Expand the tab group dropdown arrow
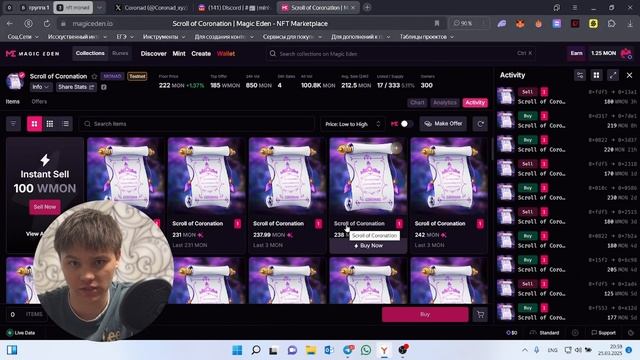This screenshot has height=360, width=640. click(99, 7)
